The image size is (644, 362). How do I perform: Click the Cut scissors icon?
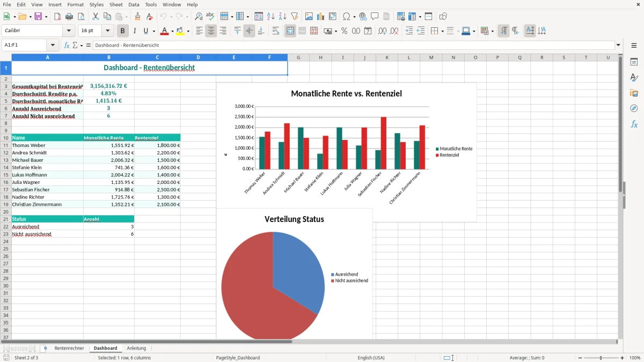96,17
